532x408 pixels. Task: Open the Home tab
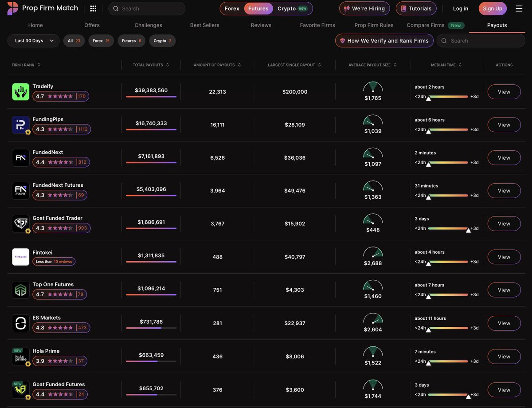35,25
